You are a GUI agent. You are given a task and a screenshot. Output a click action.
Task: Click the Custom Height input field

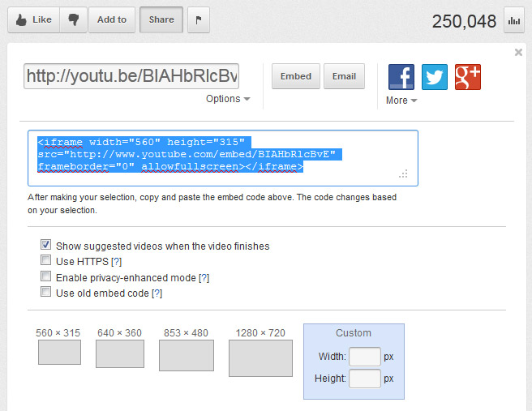pyautogui.click(x=365, y=379)
